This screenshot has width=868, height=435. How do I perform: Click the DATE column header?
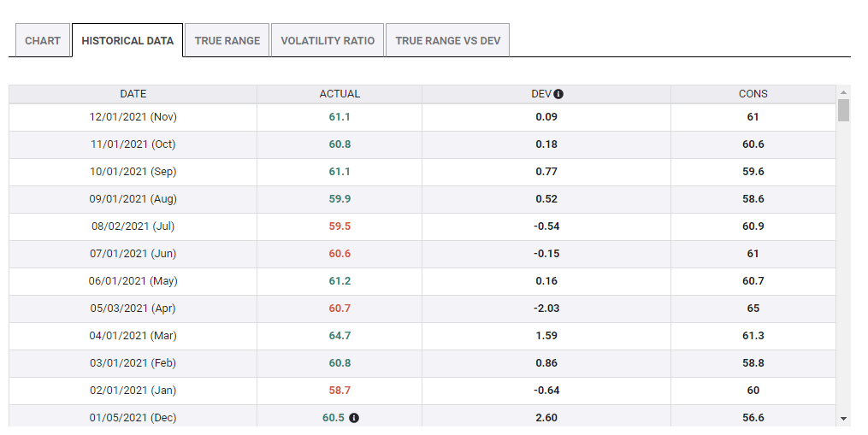coord(133,94)
